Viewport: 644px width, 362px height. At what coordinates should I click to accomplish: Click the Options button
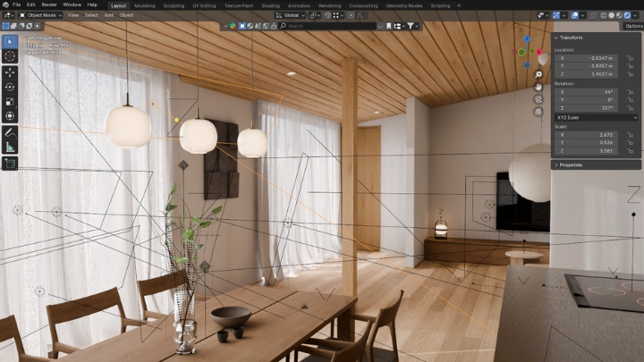pos(633,26)
